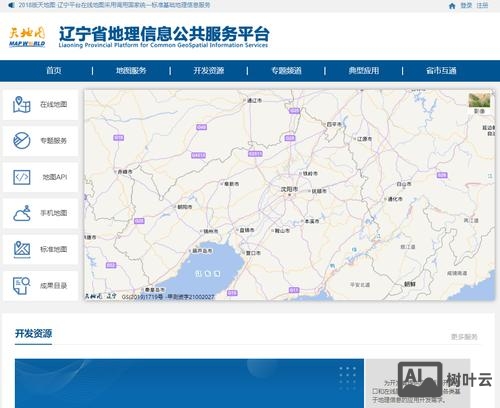Select the 专题服务 sidebar label

[54, 141]
